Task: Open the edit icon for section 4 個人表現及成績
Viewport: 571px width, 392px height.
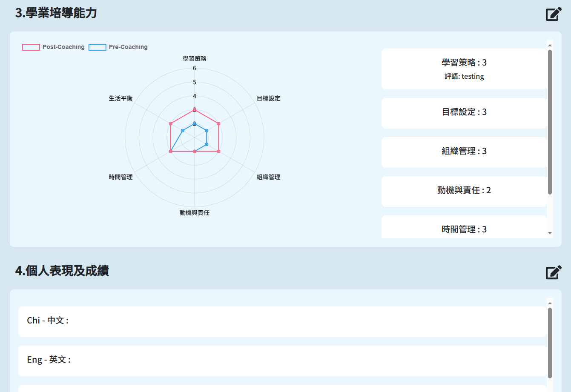Action: coord(554,272)
